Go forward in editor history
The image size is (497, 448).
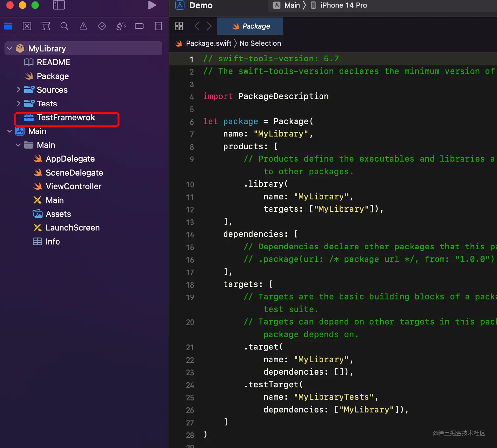pos(209,26)
